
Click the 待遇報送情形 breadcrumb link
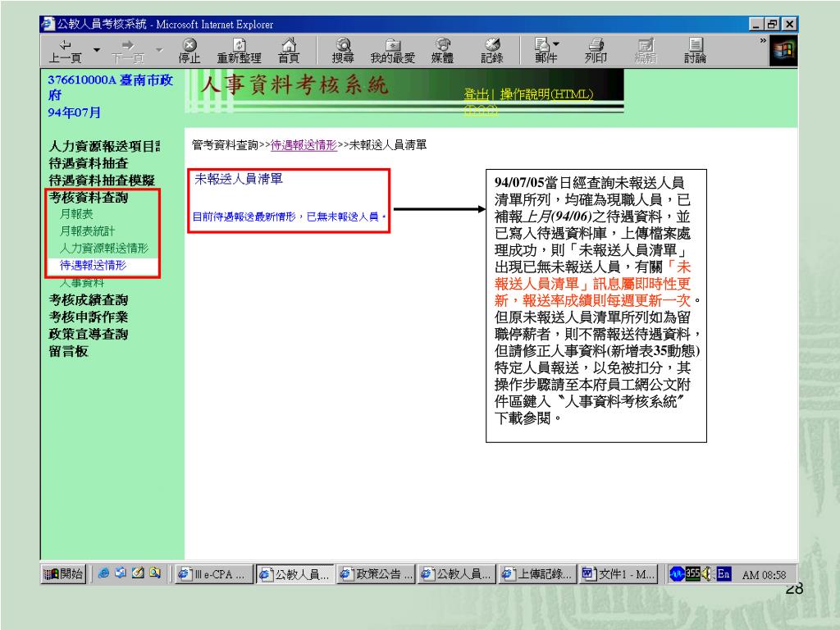coord(304,144)
